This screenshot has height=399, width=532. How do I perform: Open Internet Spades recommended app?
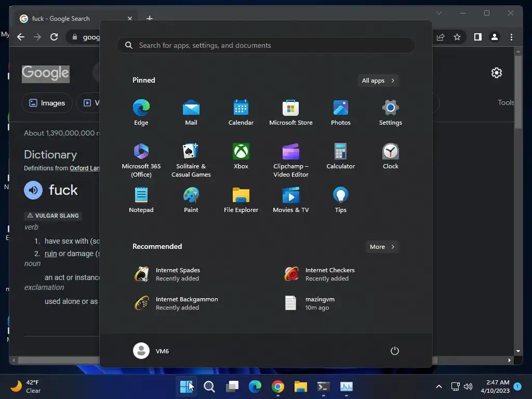click(167, 274)
